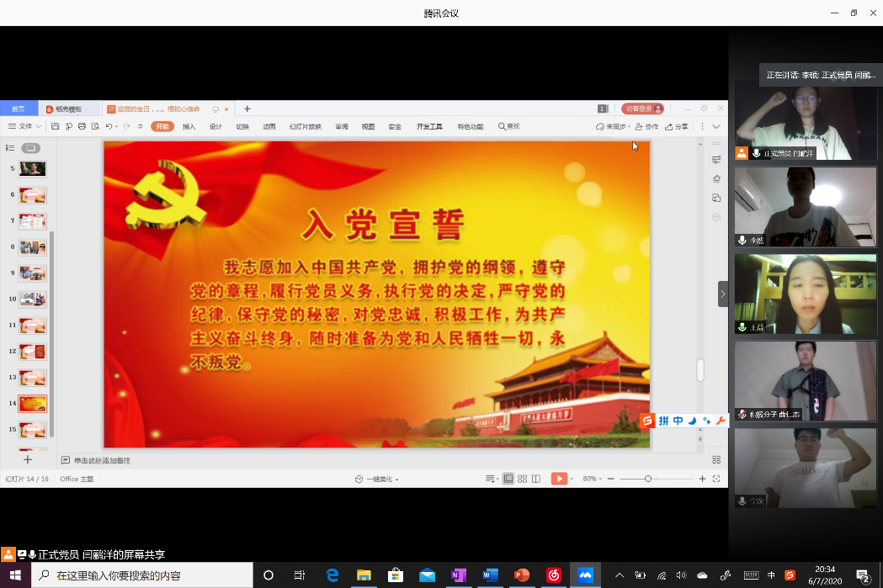Select the 审阅 ribbon tab

tap(342, 127)
